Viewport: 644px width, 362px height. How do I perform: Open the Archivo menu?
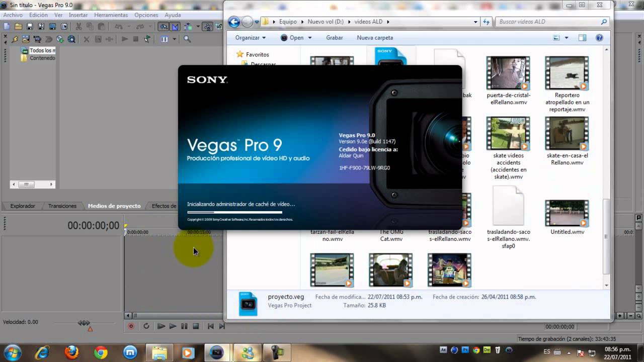tap(13, 15)
